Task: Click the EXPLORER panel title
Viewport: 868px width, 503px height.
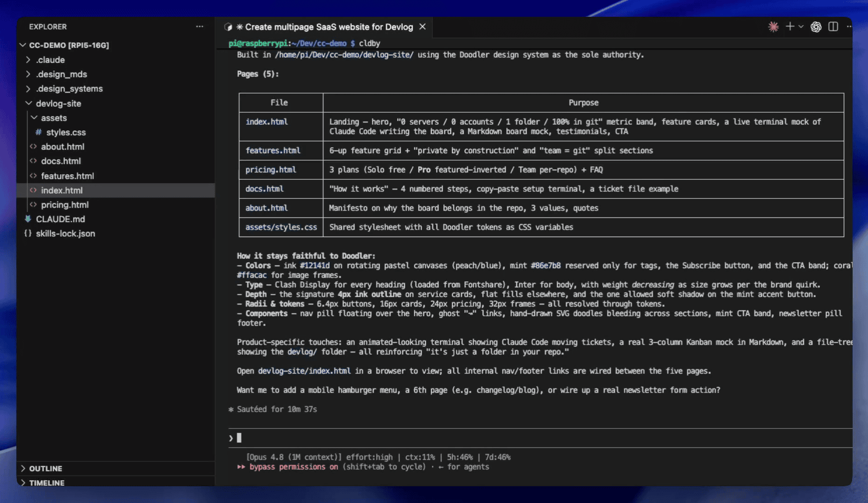Action: coord(48,27)
